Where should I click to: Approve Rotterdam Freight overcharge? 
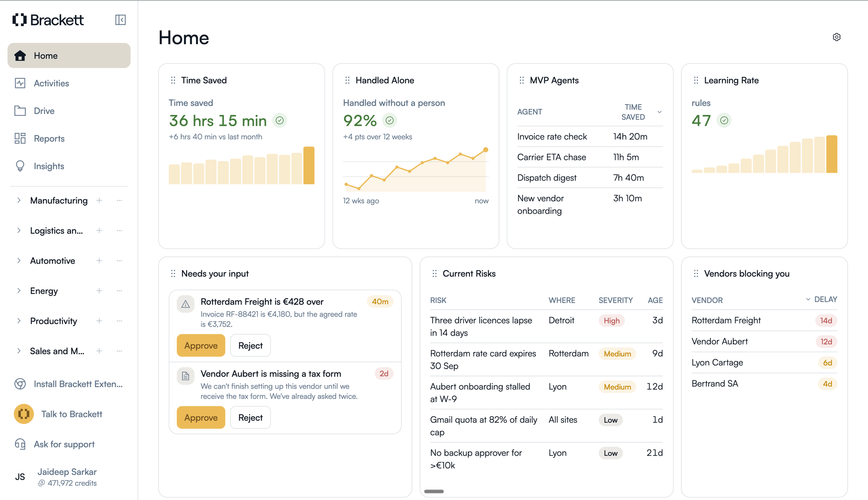(201, 346)
